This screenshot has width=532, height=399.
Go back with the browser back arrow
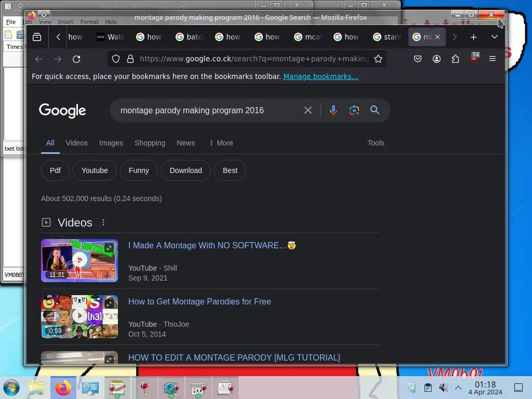pos(39,59)
